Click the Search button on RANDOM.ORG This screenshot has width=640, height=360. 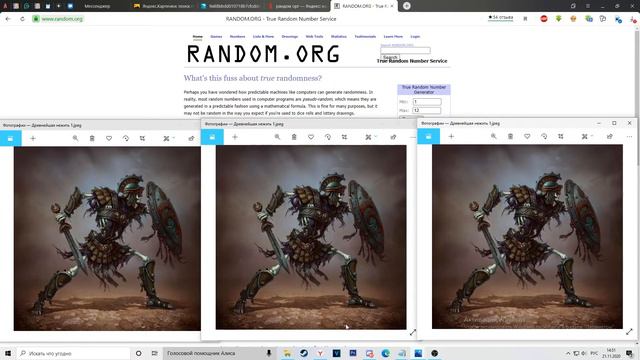(390, 57)
